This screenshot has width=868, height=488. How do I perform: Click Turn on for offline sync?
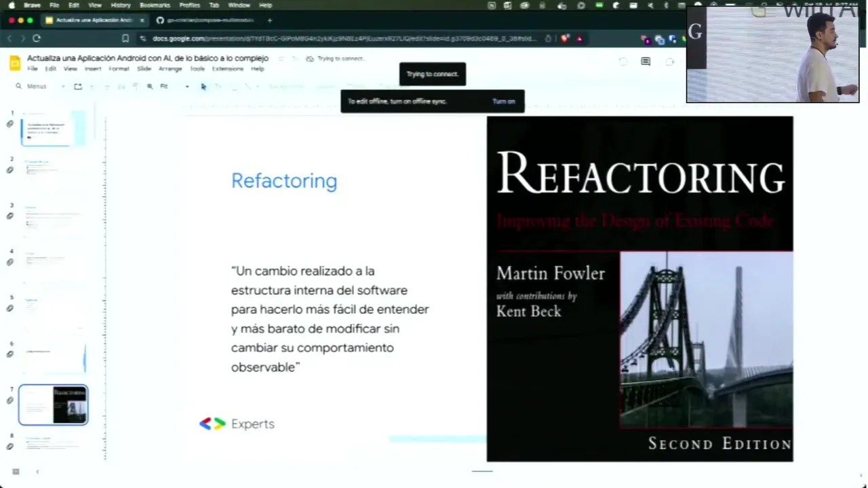[x=504, y=102]
